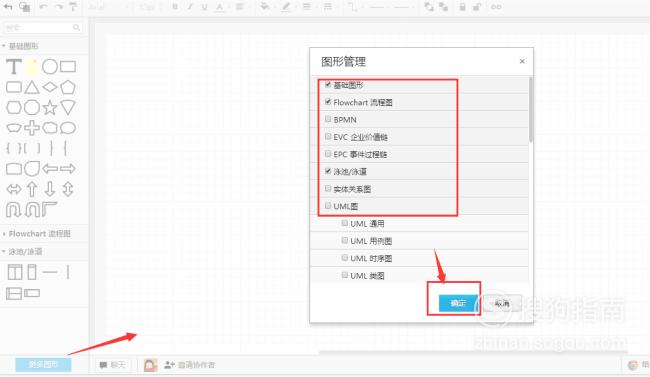This screenshot has height=377, width=650.
Task: Check the 实体关系图 checkbox
Action: 328,189
